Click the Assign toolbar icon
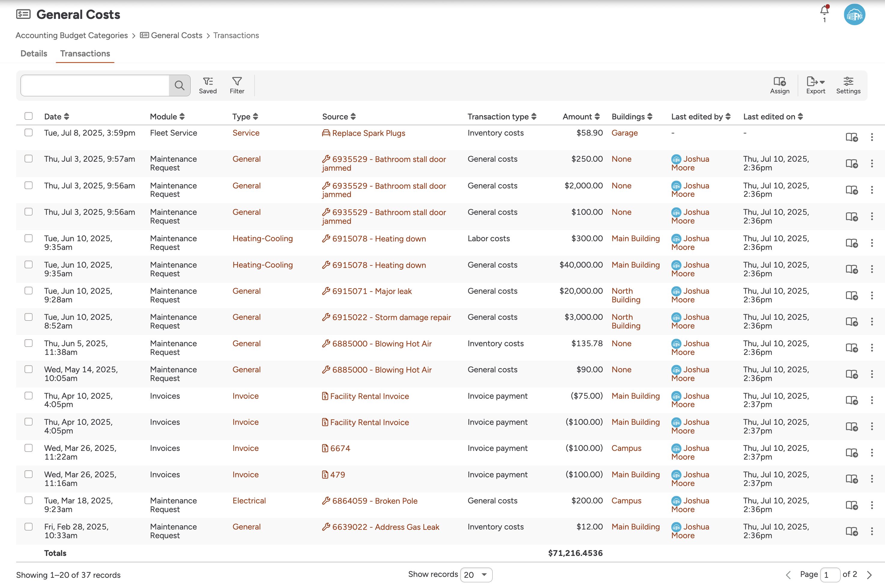 click(780, 85)
